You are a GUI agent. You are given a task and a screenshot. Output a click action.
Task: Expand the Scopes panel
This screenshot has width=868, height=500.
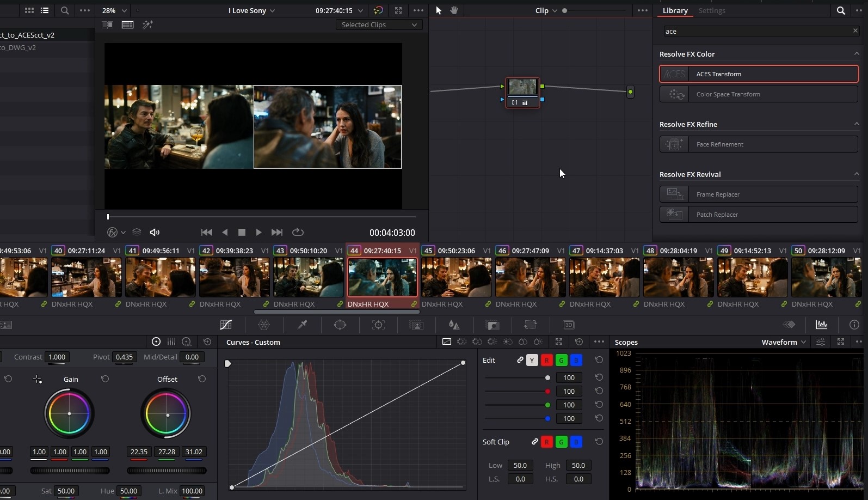(841, 342)
